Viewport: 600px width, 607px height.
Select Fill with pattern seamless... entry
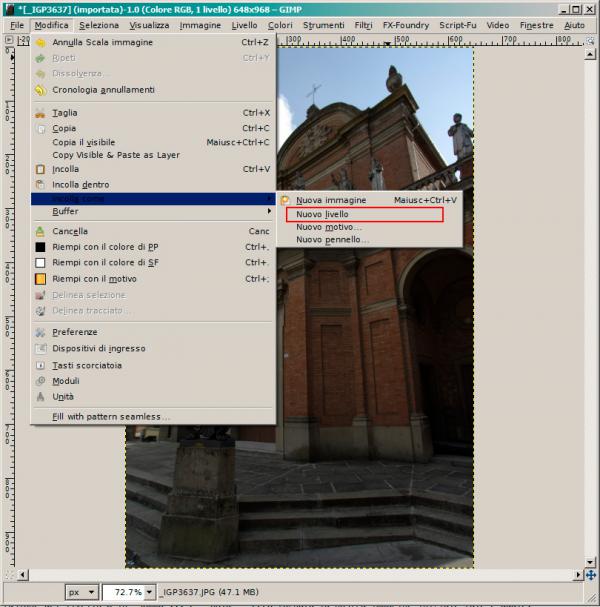click(152, 417)
